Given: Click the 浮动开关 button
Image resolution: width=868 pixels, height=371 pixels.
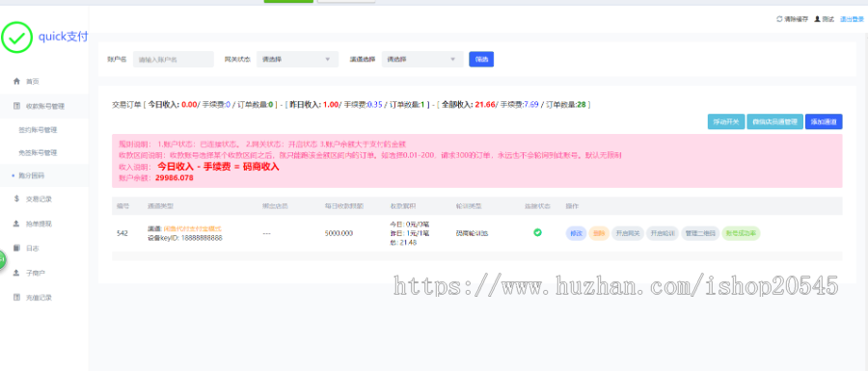Looking at the screenshot, I should pyautogui.click(x=725, y=121).
